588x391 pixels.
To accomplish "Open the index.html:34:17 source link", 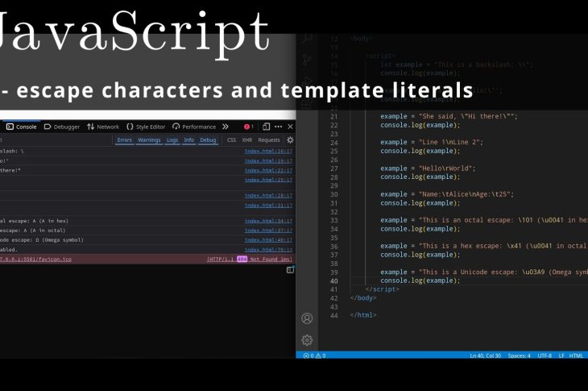I will (x=268, y=221).
